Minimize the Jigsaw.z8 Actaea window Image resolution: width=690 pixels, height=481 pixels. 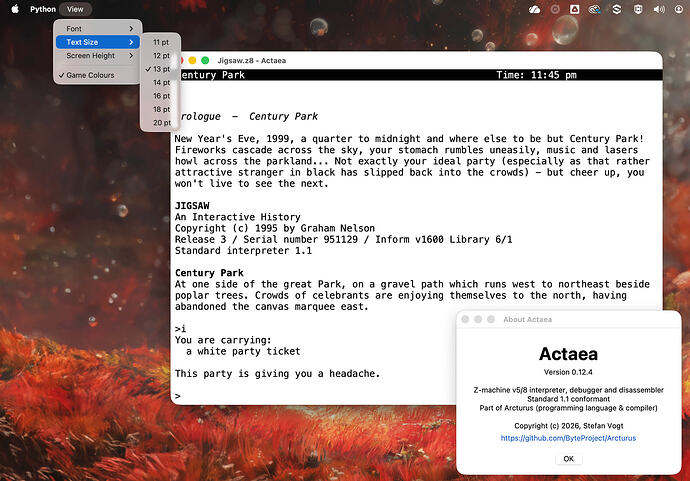(x=192, y=60)
